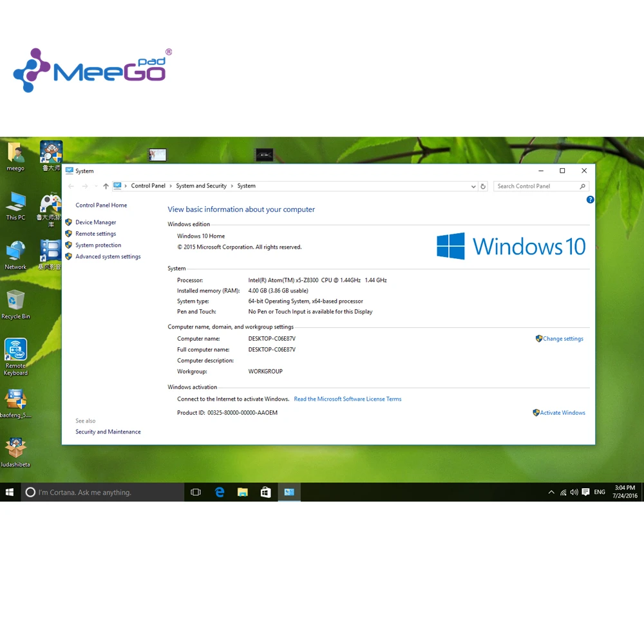The width and height of the screenshot is (644, 644).
Task: Open Advanced system settings link
Action: (x=108, y=257)
